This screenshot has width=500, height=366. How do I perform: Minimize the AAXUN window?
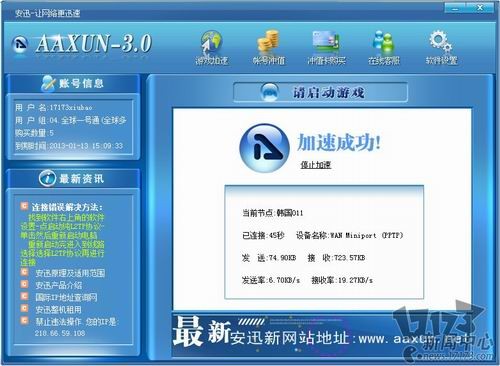pyautogui.click(x=455, y=8)
